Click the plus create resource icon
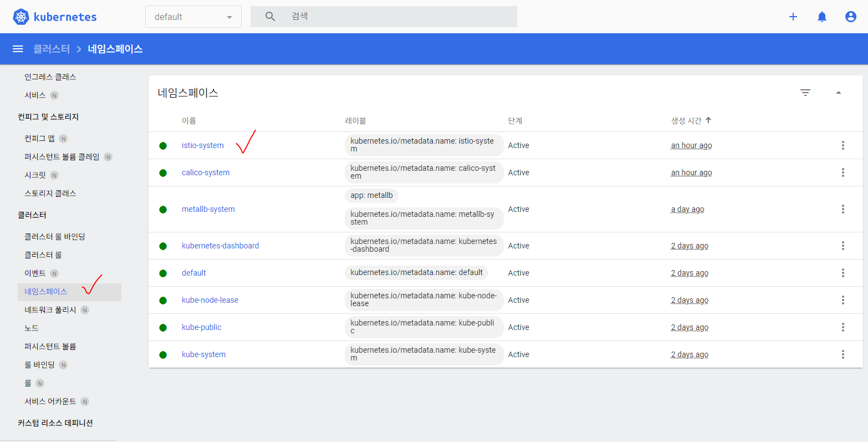The height and width of the screenshot is (442, 868). 793,17
